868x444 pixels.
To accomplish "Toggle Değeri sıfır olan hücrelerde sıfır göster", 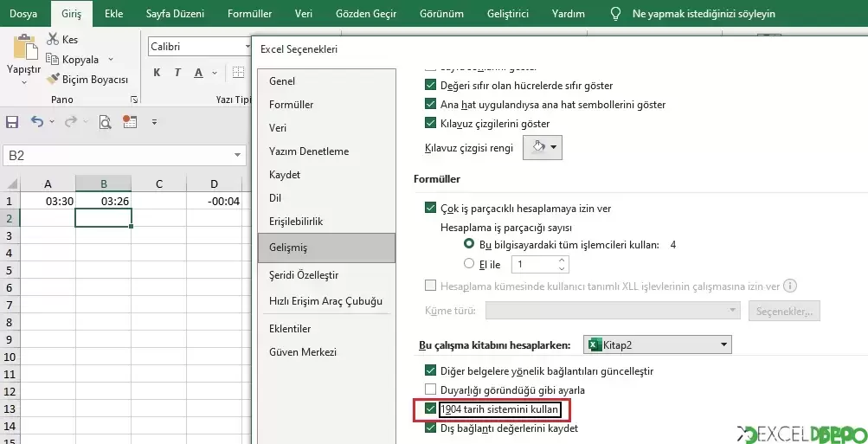I will [430, 86].
